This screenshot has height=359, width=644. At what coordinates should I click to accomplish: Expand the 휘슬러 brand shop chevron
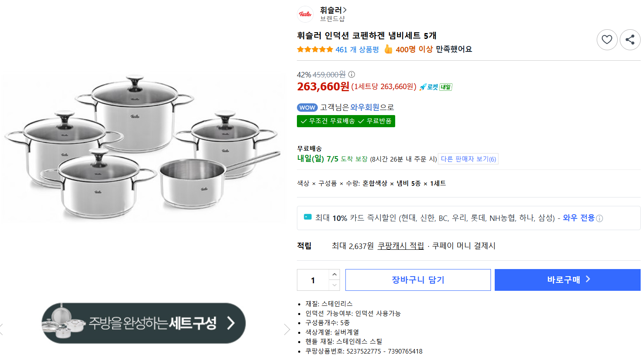(345, 10)
